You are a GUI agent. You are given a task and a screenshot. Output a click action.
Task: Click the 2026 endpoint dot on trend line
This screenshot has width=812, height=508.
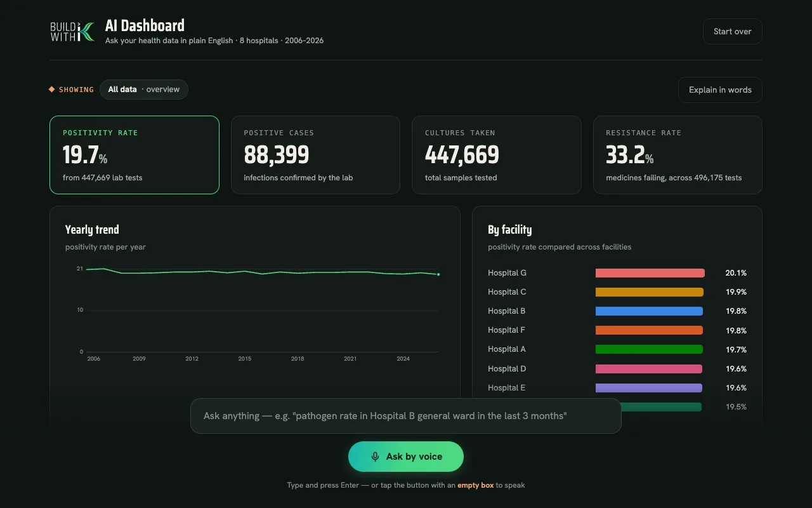click(438, 274)
